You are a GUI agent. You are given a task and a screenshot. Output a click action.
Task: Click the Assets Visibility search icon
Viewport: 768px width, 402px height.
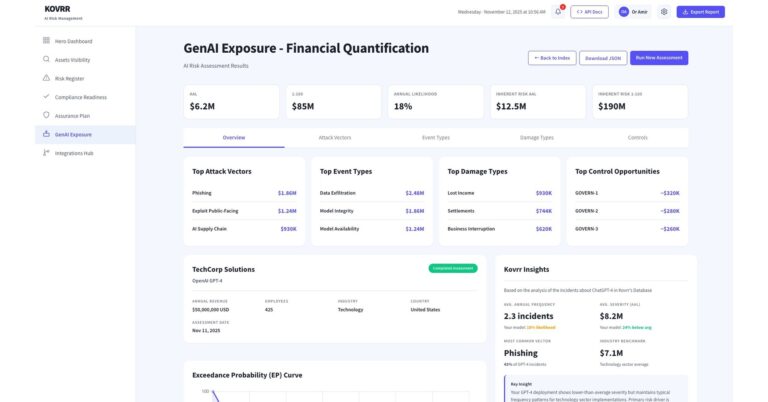pos(46,59)
